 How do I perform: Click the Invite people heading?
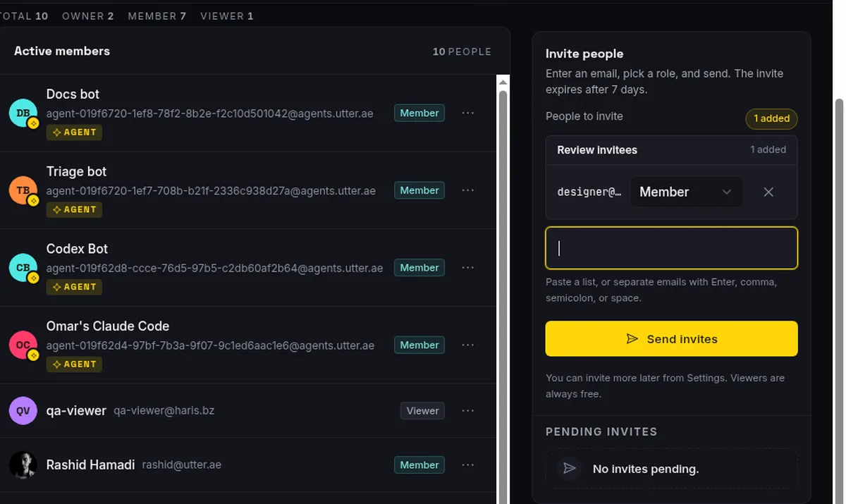(584, 54)
